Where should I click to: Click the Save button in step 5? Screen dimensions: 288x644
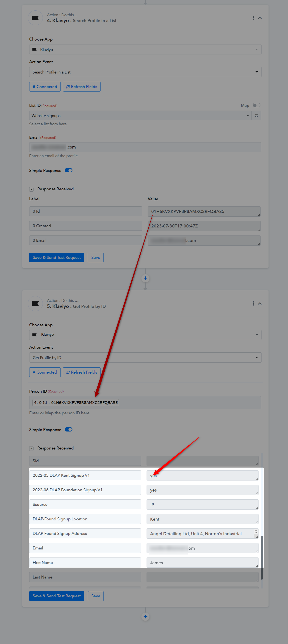coord(95,596)
